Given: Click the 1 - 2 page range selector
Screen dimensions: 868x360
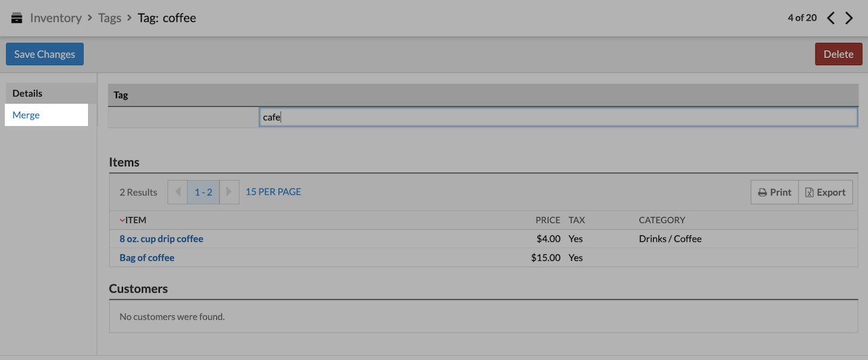Looking at the screenshot, I should point(203,192).
